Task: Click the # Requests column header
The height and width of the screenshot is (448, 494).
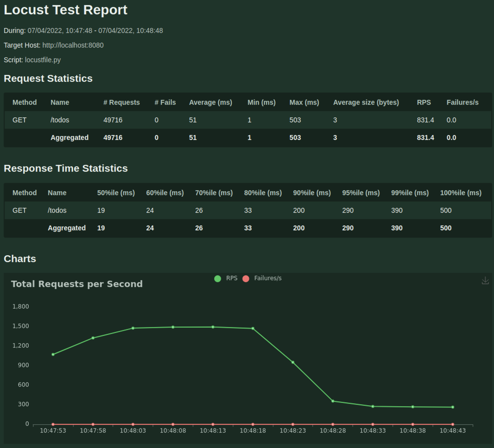Action: (x=121, y=102)
